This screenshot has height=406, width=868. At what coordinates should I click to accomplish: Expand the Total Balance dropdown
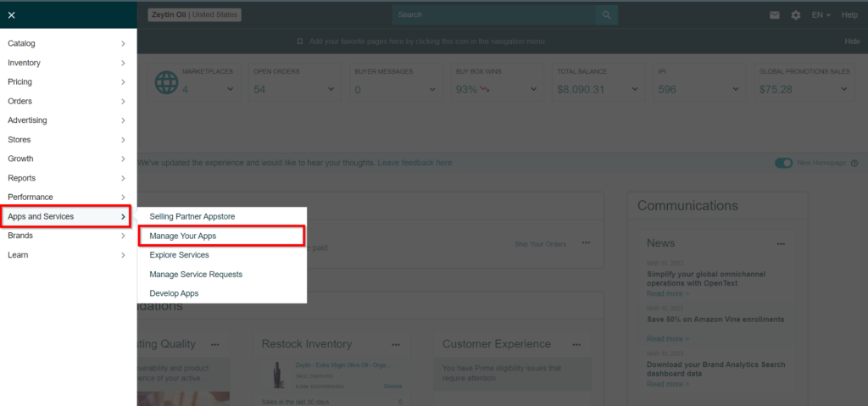pyautogui.click(x=634, y=89)
